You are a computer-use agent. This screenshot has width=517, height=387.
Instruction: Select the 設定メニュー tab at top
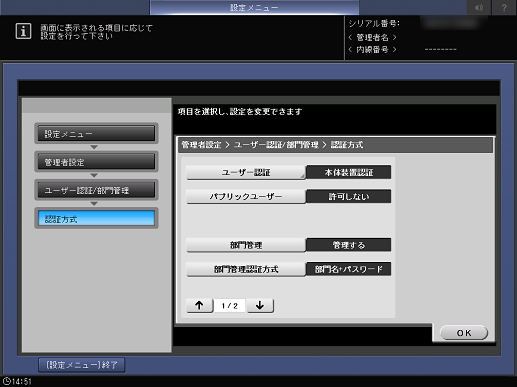pyautogui.click(x=254, y=7)
